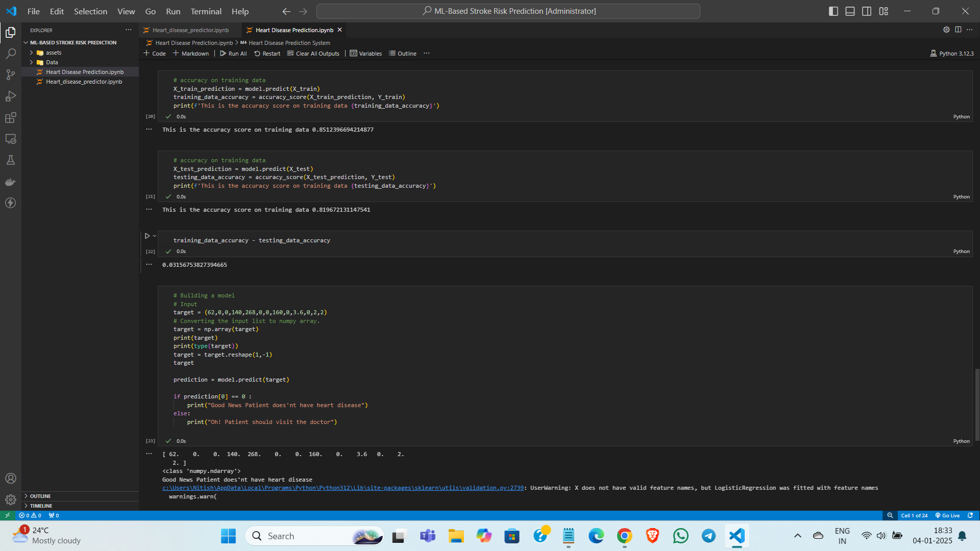The width and height of the screenshot is (980, 551).
Task: Toggle the secondary side bar layout icon
Action: click(x=867, y=11)
